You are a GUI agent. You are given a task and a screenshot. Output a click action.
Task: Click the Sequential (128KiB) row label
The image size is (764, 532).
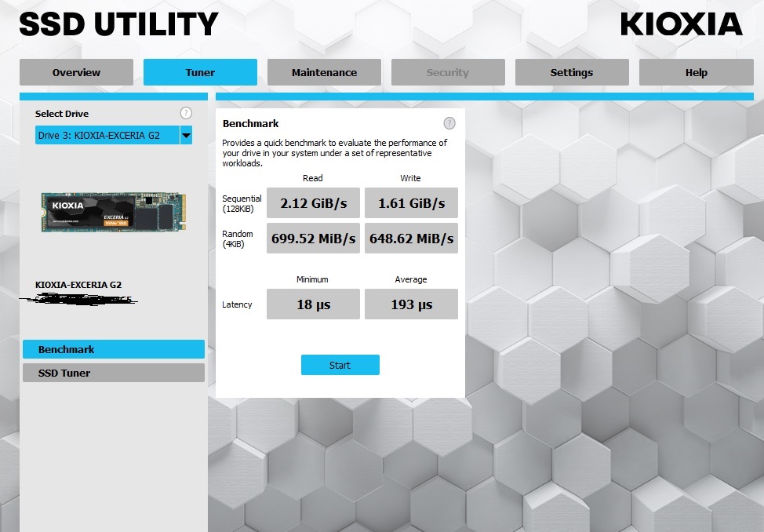(x=242, y=203)
